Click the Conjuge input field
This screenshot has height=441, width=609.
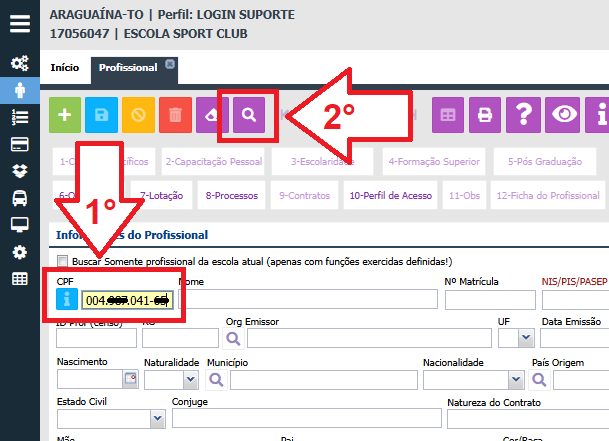[307, 418]
